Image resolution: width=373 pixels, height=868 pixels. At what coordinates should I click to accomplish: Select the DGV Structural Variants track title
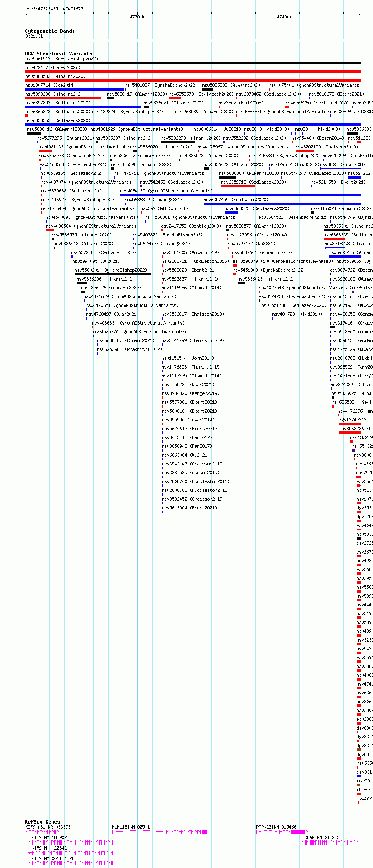(59, 54)
